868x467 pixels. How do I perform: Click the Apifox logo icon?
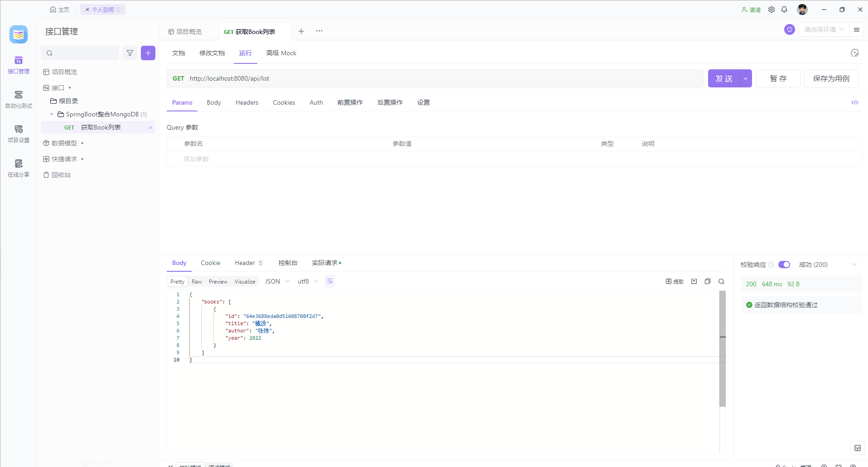[19, 34]
